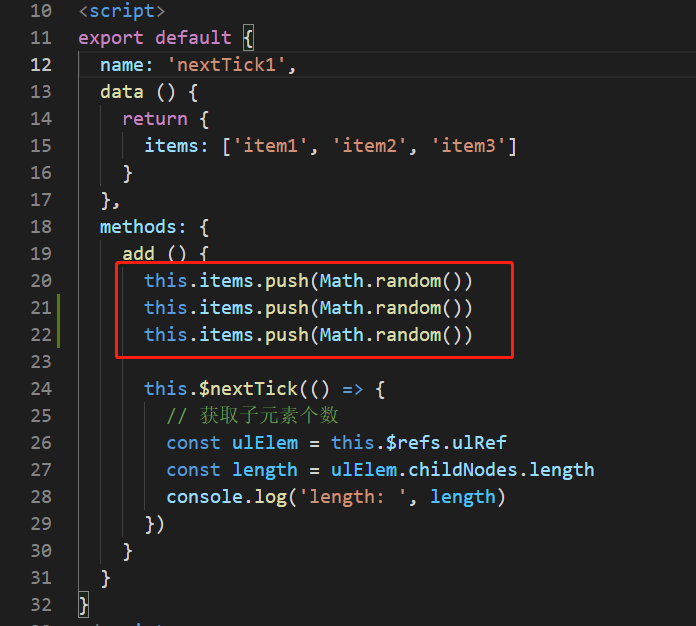Image resolution: width=696 pixels, height=626 pixels.
Task: Click the 'export' keyword on line 11
Action: point(111,38)
